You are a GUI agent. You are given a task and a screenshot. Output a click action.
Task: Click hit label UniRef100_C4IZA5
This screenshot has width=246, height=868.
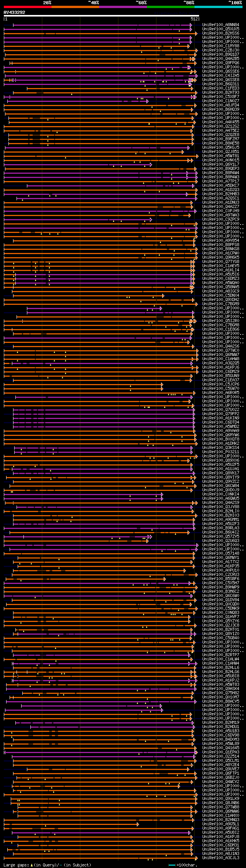(x=221, y=75)
